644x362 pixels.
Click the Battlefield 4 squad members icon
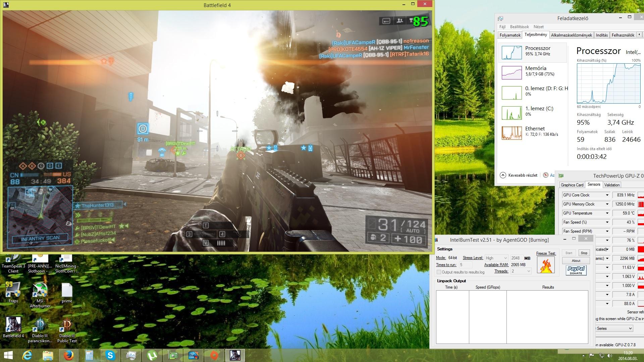point(399,21)
